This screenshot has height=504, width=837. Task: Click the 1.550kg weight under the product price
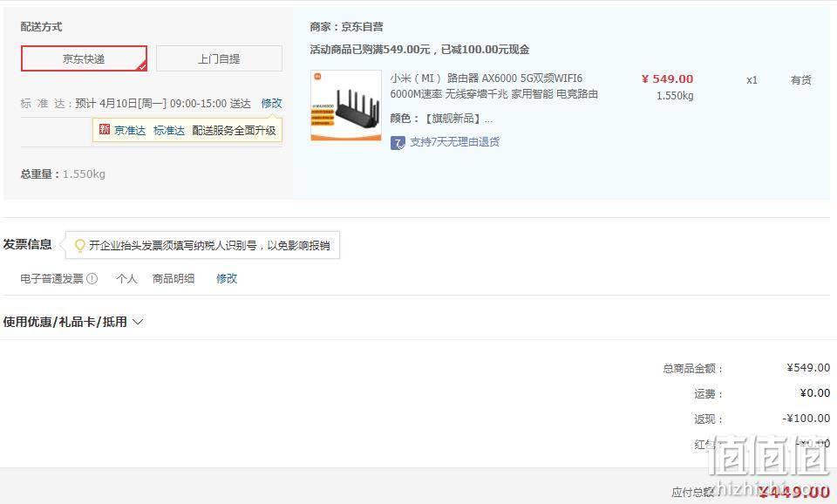[x=675, y=96]
